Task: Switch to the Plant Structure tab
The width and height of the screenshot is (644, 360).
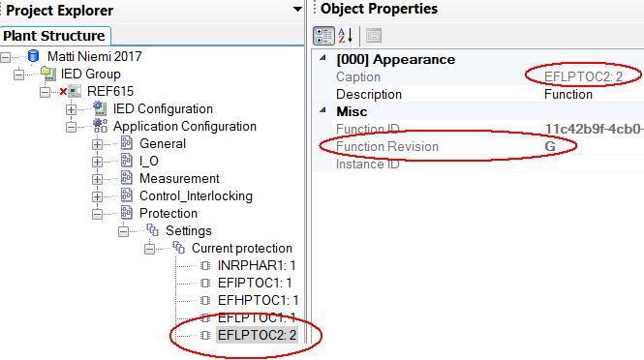Action: [x=55, y=36]
